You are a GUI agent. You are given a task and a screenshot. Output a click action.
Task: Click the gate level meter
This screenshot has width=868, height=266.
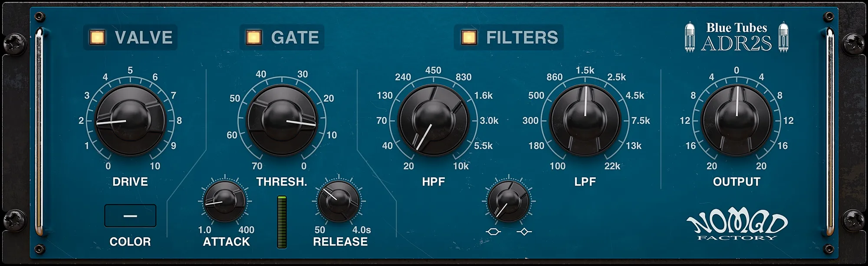[282, 222]
